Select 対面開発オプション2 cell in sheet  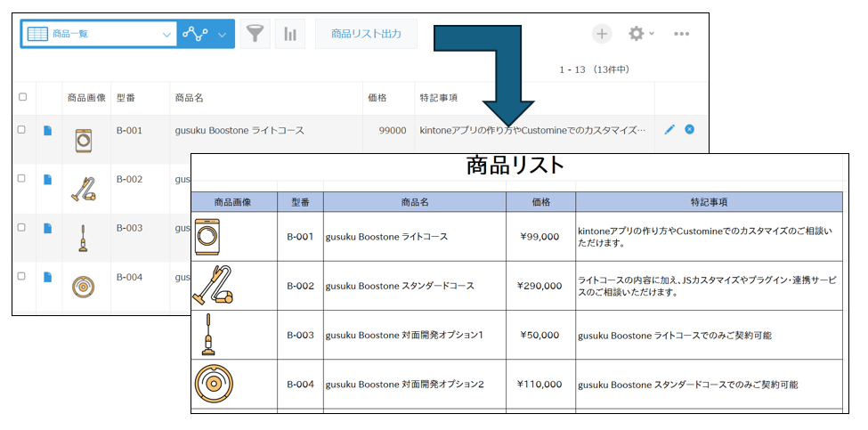pos(415,384)
